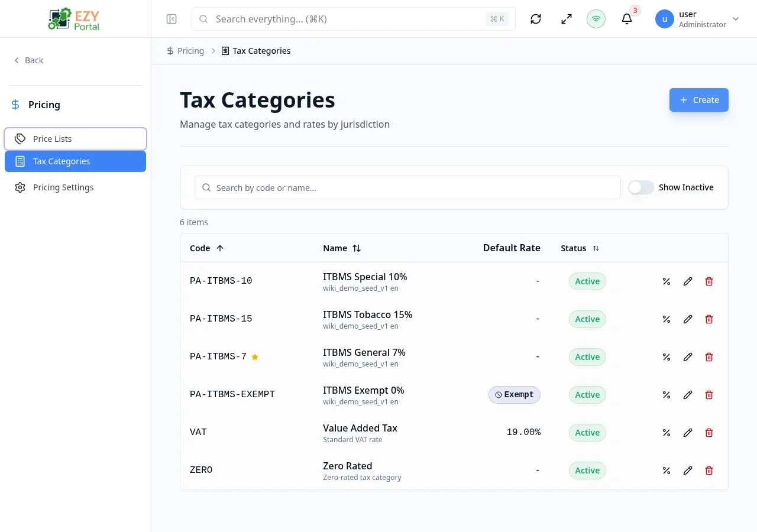The height and width of the screenshot is (532, 757).
Task: Open Price Lists in sidebar
Action: tap(75, 139)
